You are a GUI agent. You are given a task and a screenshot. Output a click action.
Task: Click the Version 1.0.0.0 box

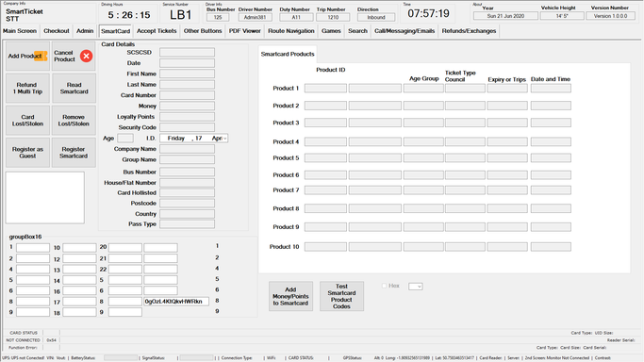point(610,16)
